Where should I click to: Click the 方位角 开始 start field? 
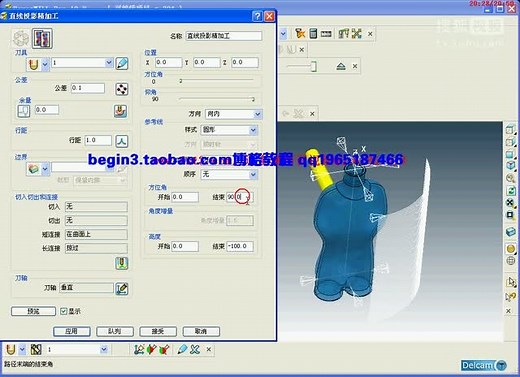(185, 197)
